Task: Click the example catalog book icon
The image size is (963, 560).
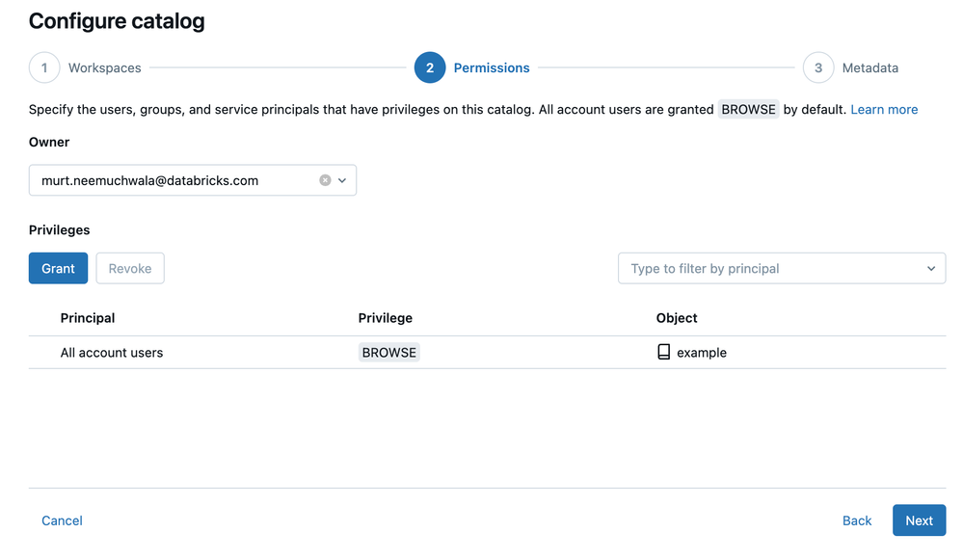Action: coord(663,353)
